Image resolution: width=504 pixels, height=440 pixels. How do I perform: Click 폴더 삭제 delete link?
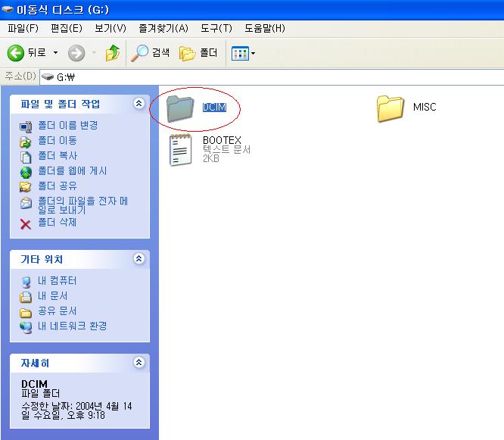(x=58, y=222)
